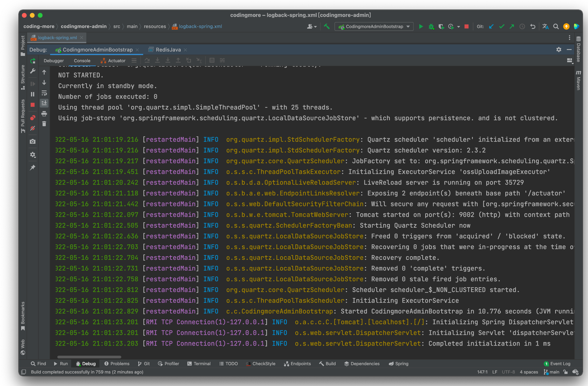This screenshot has width=588, height=386.
Task: Open debug settings gear dropdown in sidebar
Action: (33, 155)
